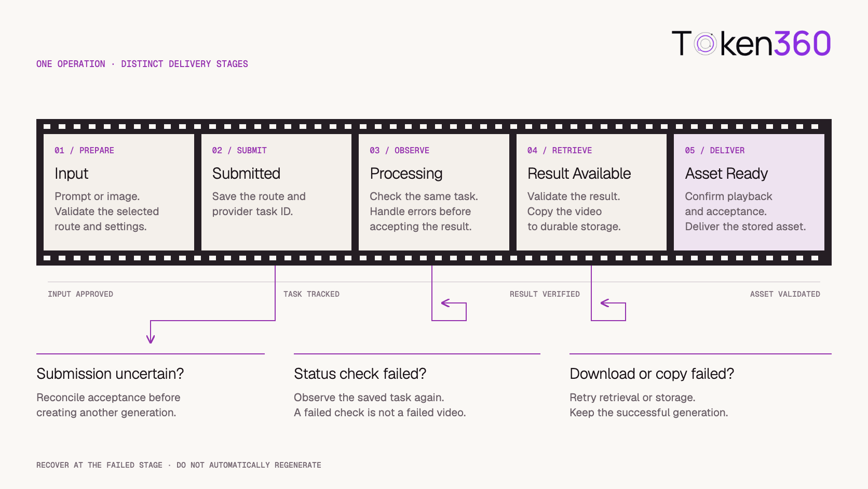The image size is (868, 489).
Task: Click the 'Submission uncertain?' heading
Action: 110,374
